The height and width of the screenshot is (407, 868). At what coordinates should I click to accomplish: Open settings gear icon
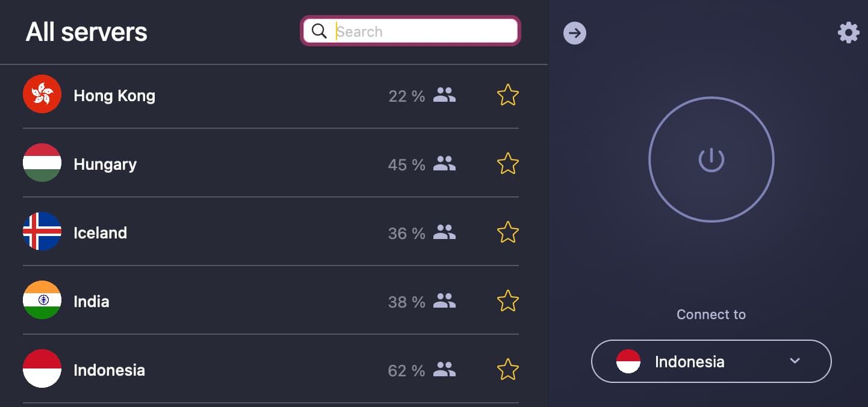[849, 33]
